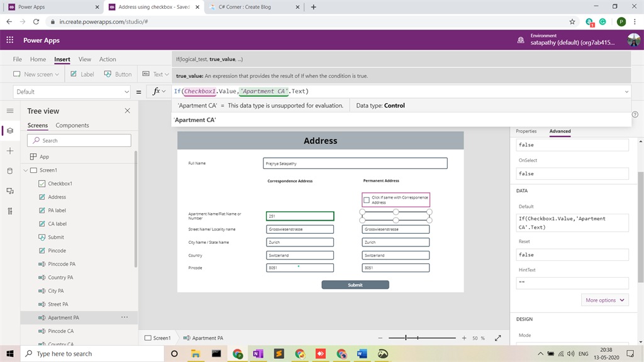
Task: Click the Insert plus icon in left rail
Action: 10,151
